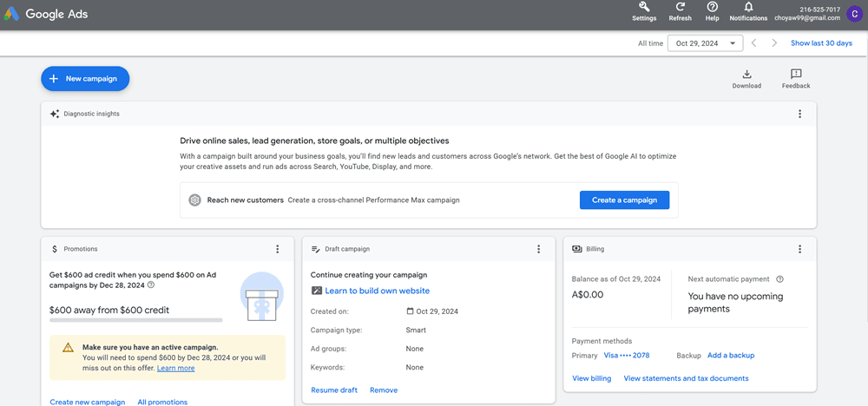The height and width of the screenshot is (406, 868).
Task: Click the Resume draft link
Action: (x=334, y=390)
